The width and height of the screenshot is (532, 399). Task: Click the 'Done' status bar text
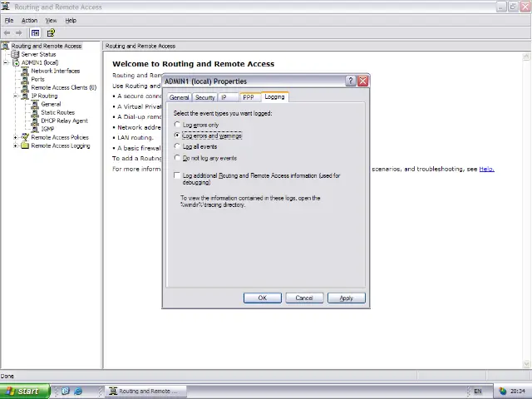(x=7, y=376)
